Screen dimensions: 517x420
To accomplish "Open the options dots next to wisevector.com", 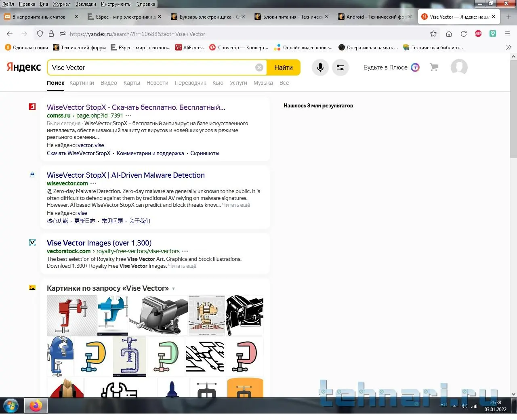I will pyautogui.click(x=93, y=183).
